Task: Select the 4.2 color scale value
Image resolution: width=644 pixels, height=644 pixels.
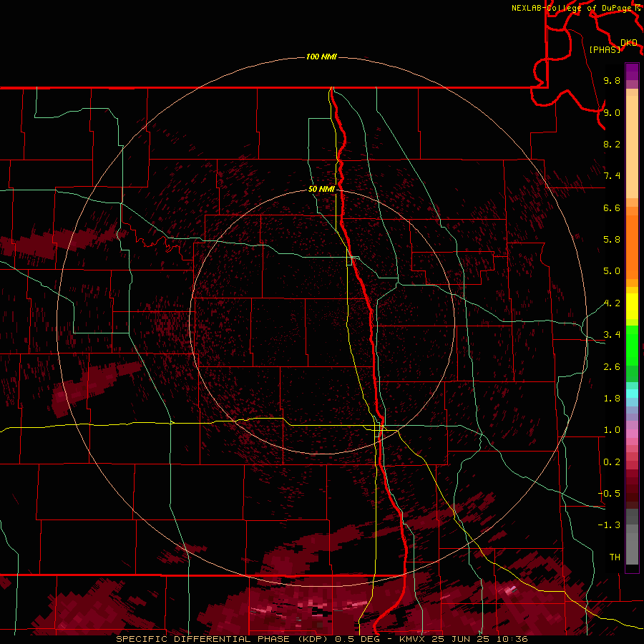Action: [x=612, y=303]
